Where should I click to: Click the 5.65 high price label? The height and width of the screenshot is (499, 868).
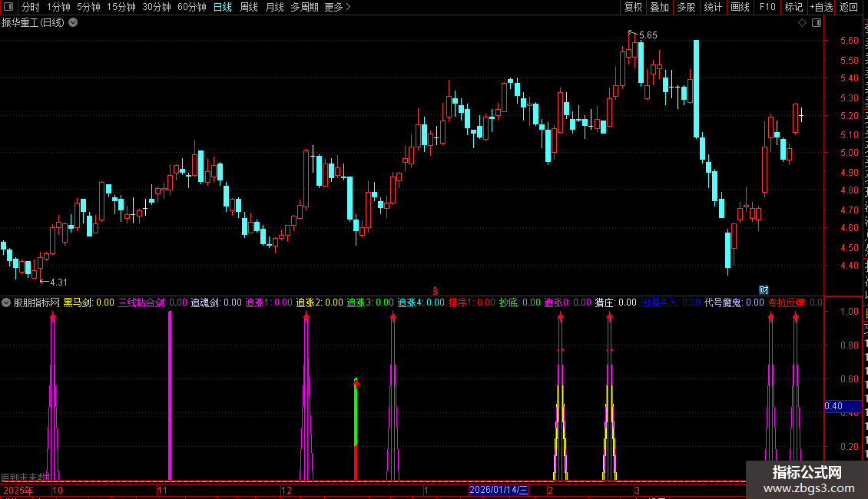click(648, 35)
